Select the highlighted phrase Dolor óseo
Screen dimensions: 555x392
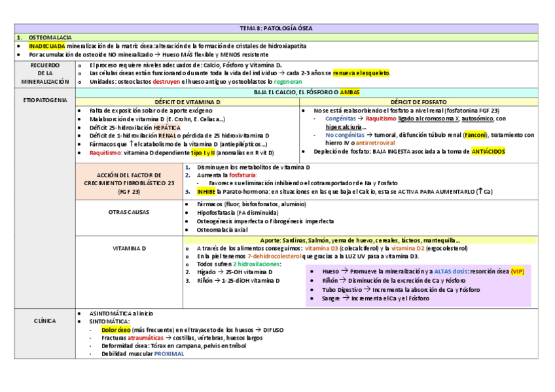tap(115, 329)
